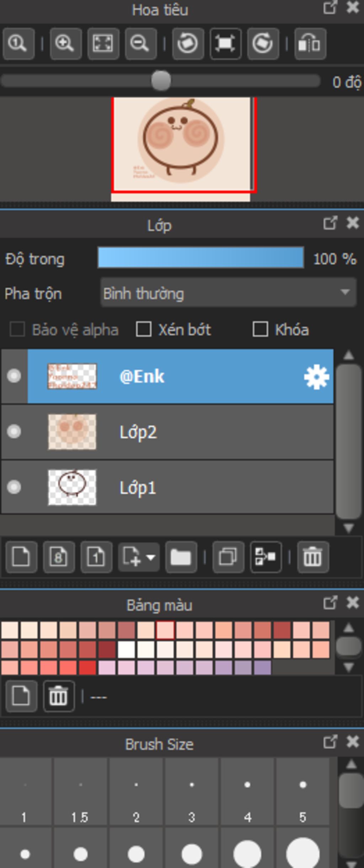The height and width of the screenshot is (868, 364).
Task: Delete the selected layer with trash icon
Action: [312, 557]
